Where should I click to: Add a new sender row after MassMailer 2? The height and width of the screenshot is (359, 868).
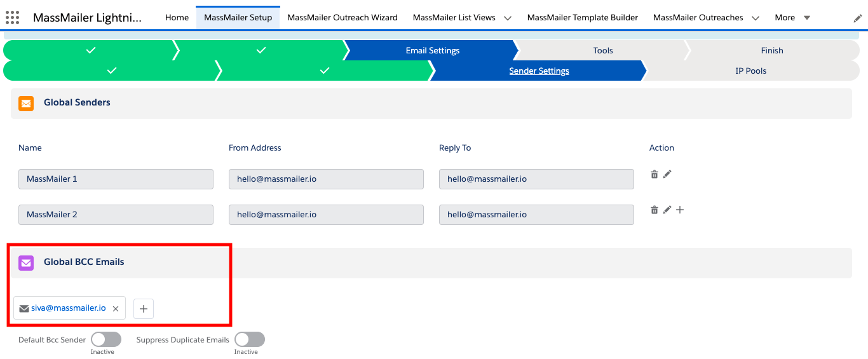(x=680, y=210)
